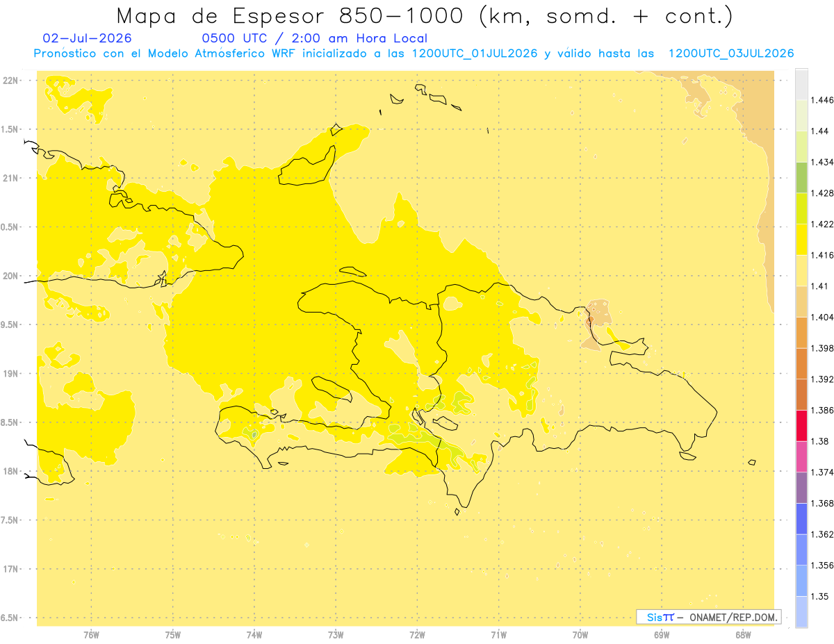Click the '6.5N' latitude label
Image resolution: width=834 pixels, height=644 pixels.
pyautogui.click(x=10, y=617)
